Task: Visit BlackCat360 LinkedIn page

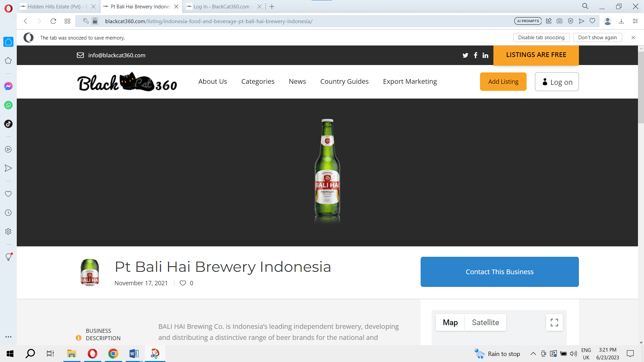Action: 485,55
